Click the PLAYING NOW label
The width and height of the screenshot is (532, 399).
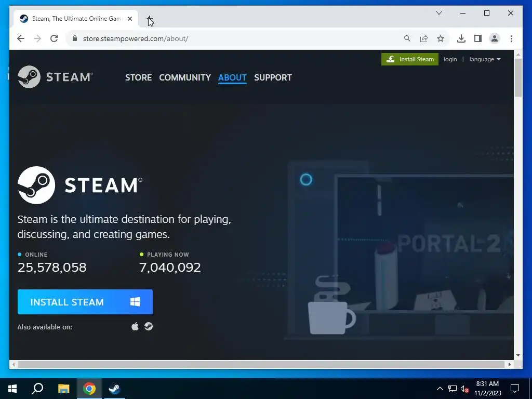pyautogui.click(x=168, y=255)
